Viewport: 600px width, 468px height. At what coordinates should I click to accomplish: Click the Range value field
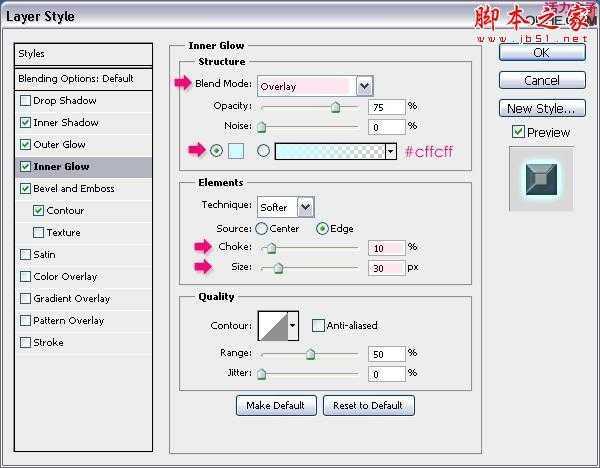point(386,354)
